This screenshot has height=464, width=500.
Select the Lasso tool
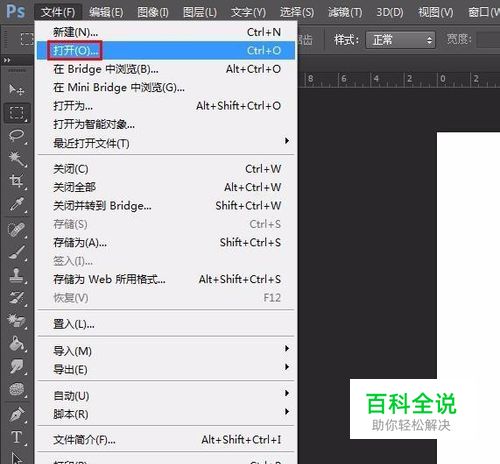[16, 136]
